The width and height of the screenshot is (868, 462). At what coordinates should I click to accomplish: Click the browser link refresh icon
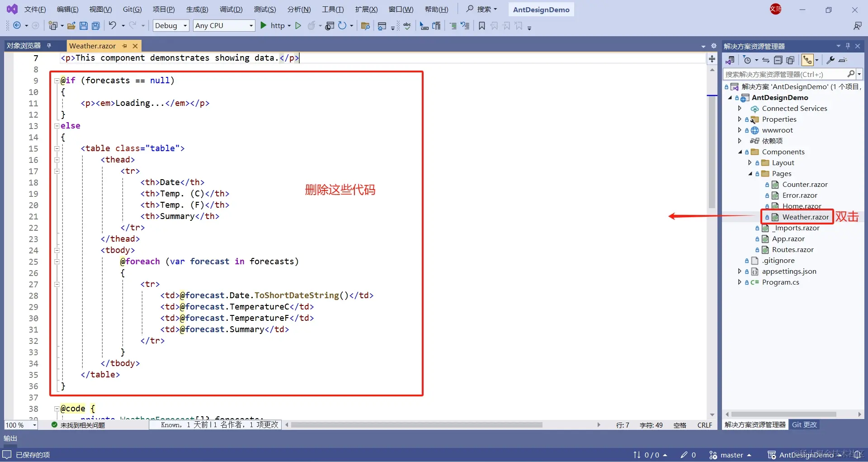(x=342, y=26)
